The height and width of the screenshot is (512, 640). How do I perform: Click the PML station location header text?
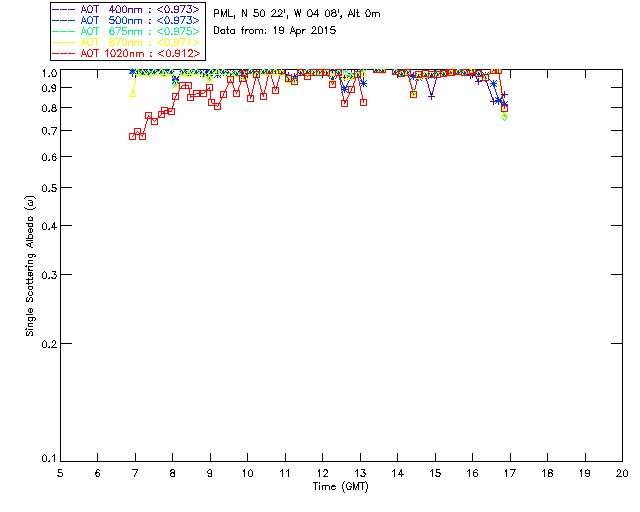(x=297, y=14)
